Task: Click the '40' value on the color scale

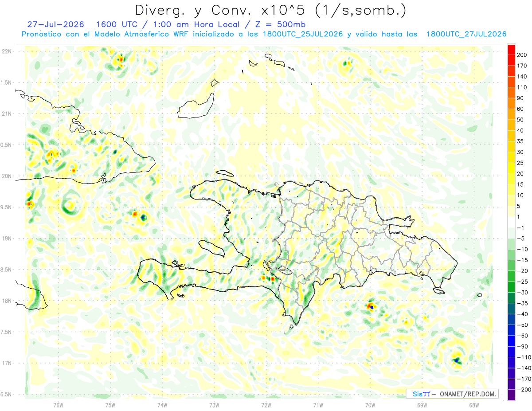Action: tap(520, 131)
